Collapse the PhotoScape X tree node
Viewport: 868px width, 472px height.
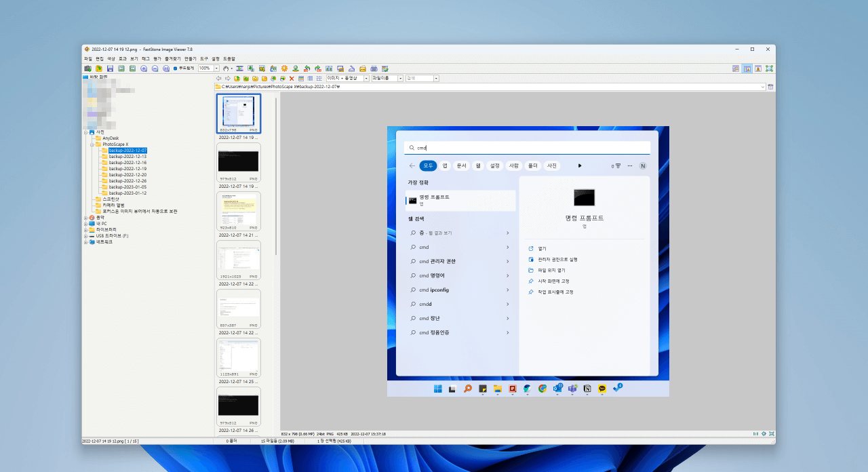91,144
